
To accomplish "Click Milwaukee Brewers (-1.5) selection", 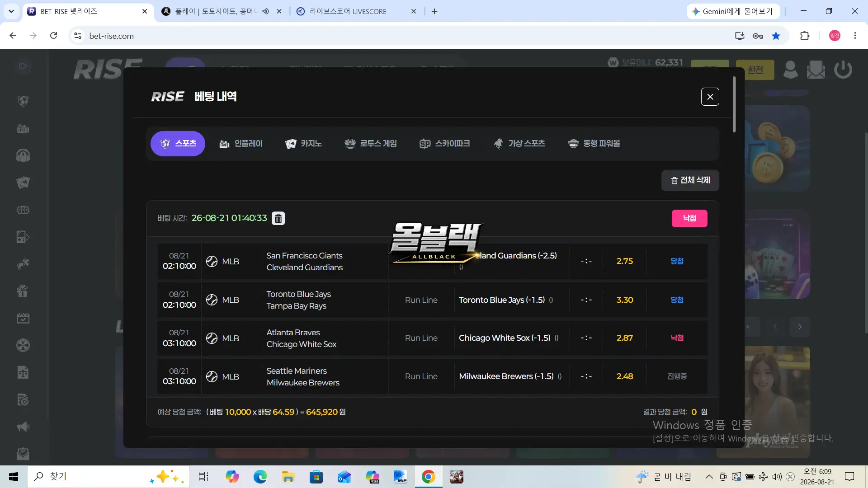I will coord(506,376).
